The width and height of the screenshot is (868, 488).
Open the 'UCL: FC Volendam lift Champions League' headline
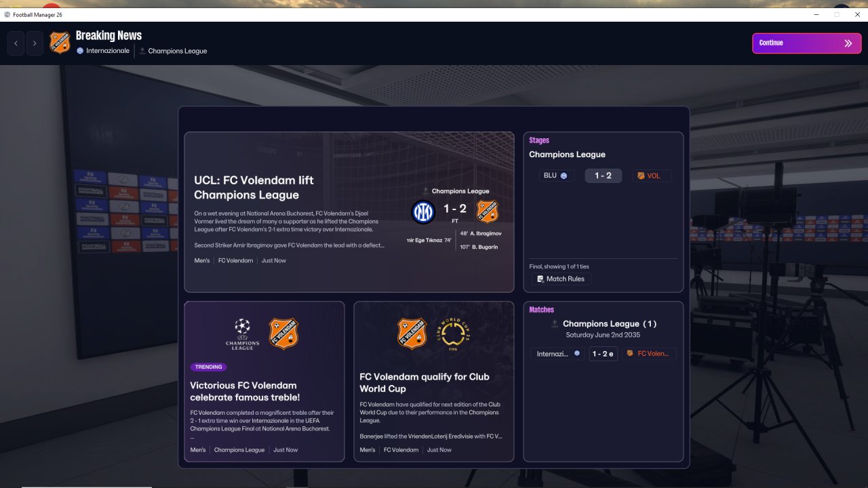pos(254,188)
